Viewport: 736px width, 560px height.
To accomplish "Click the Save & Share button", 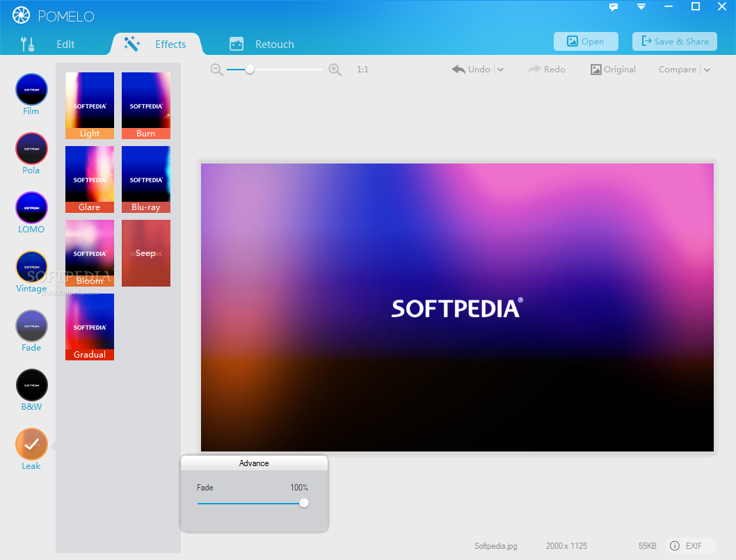I will (675, 41).
